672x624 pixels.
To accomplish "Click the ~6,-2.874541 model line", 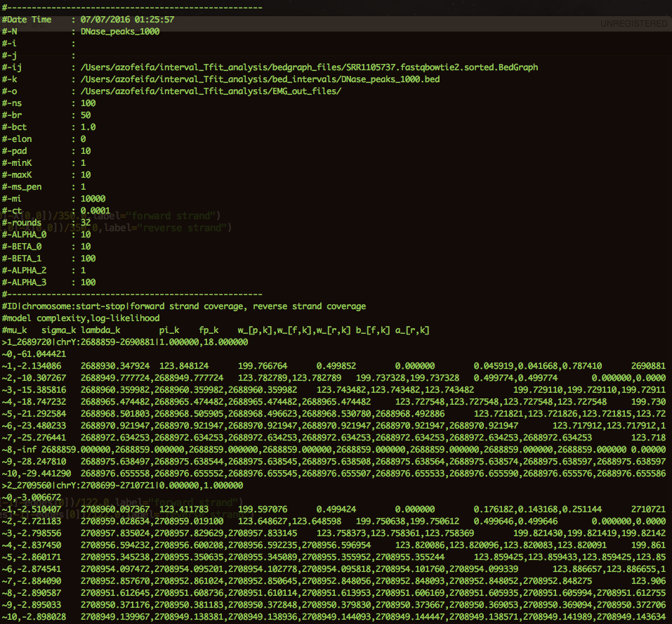I will pyautogui.click(x=334, y=569).
